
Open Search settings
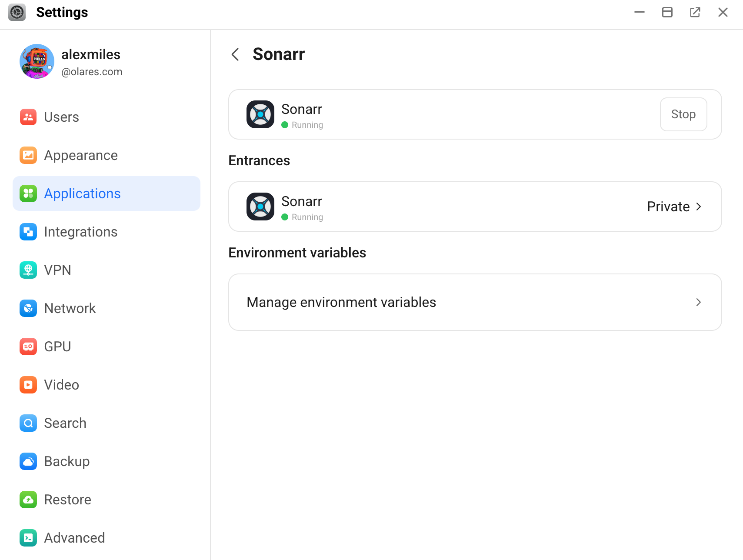65,423
